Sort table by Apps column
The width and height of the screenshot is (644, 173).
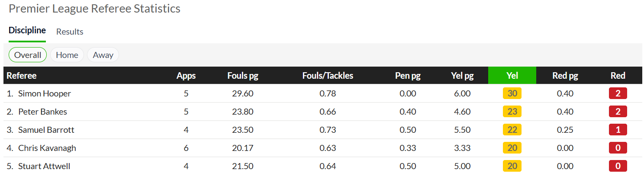pos(186,76)
